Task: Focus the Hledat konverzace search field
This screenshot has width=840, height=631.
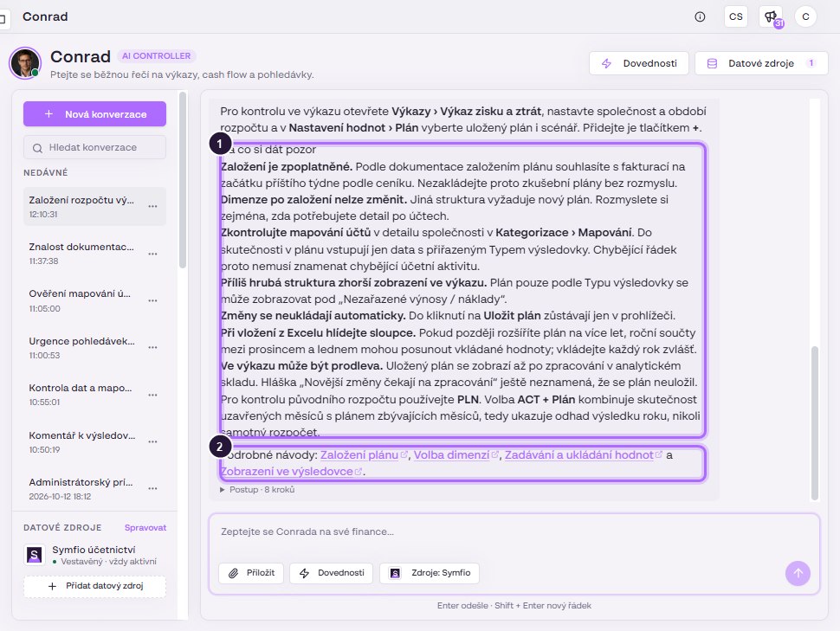Action: (x=94, y=147)
